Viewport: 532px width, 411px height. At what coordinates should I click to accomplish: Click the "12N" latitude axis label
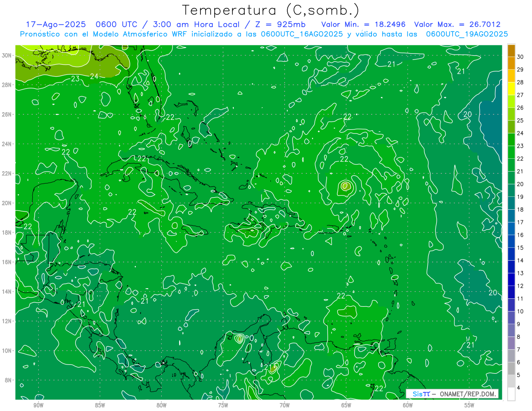7,321
